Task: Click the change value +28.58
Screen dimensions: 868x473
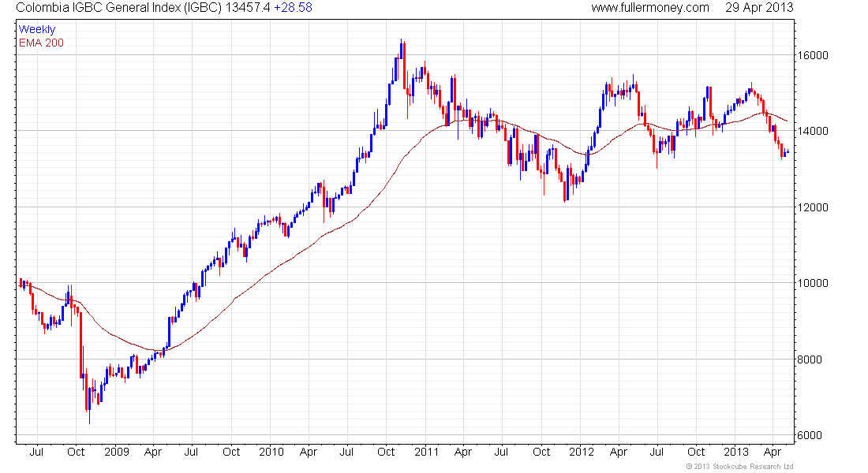Action: click(x=293, y=8)
